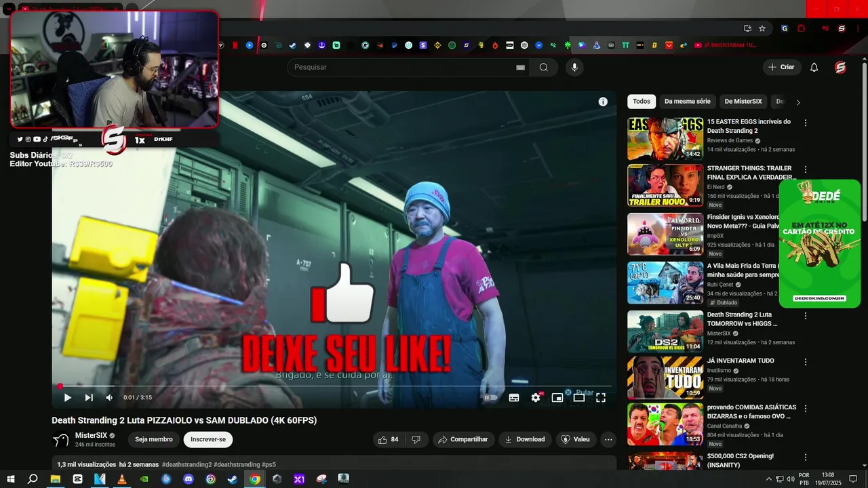Select the De MisterSIX chip
Screen dimensions: 868x488
pos(743,102)
